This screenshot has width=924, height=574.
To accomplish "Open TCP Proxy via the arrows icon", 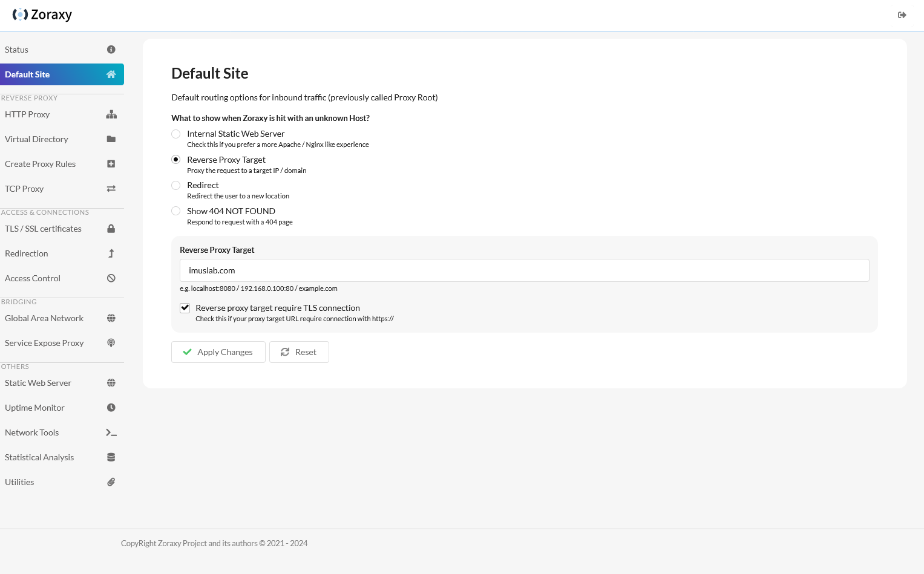I will (111, 188).
